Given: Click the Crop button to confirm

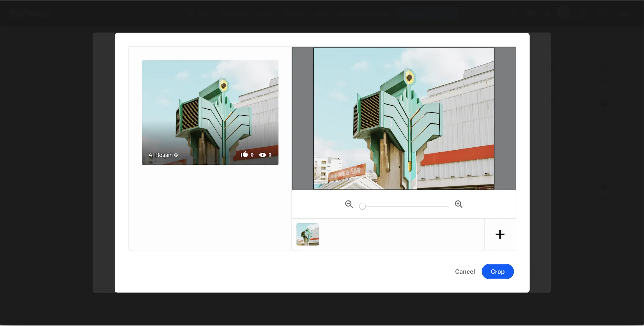Looking at the screenshot, I should 498,271.
